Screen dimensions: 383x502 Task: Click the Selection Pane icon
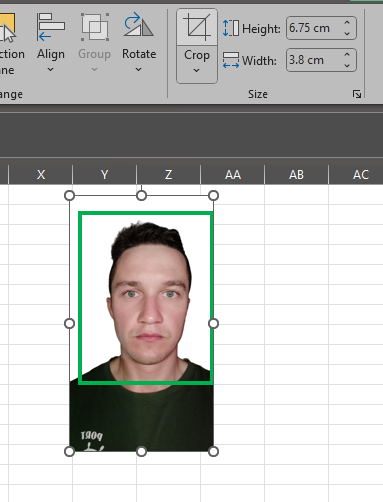7,28
